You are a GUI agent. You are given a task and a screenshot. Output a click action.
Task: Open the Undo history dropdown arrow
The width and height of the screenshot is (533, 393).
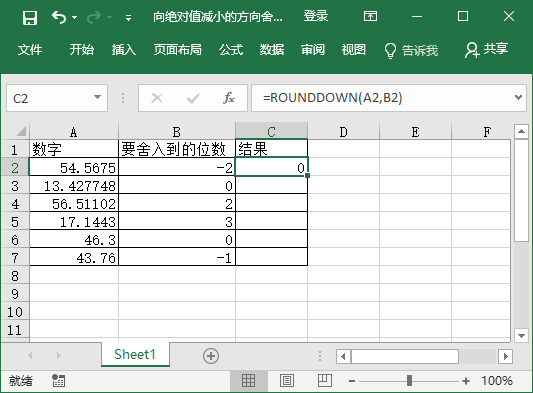click(x=74, y=17)
